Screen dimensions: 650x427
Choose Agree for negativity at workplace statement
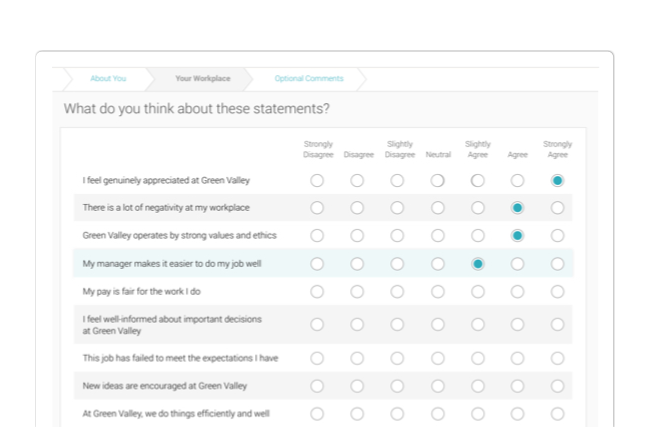[x=517, y=208]
